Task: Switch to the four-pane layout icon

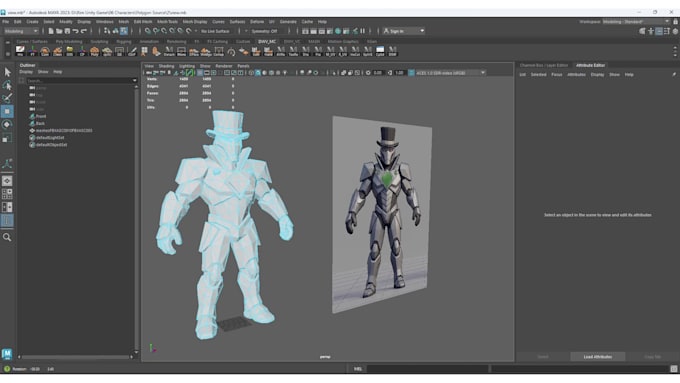Action: click(x=7, y=194)
